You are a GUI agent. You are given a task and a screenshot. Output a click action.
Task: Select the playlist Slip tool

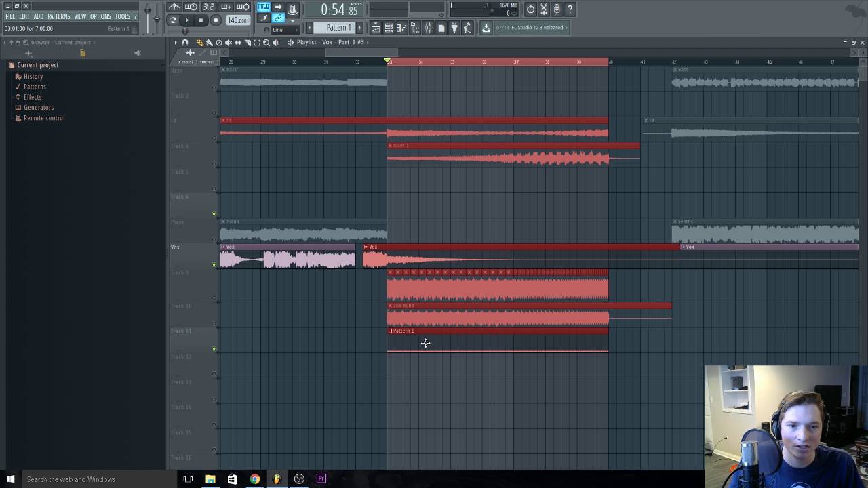pos(237,43)
